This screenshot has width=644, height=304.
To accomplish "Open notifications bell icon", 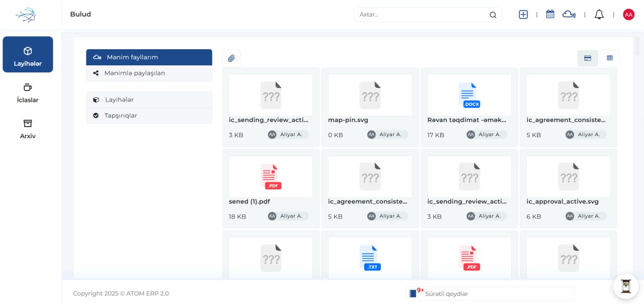I will (x=599, y=15).
